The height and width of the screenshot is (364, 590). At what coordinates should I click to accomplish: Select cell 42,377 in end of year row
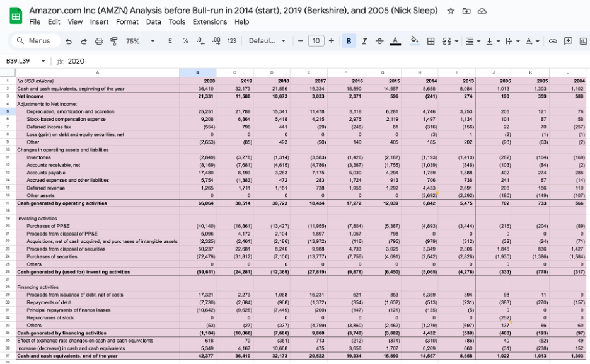coord(197,356)
